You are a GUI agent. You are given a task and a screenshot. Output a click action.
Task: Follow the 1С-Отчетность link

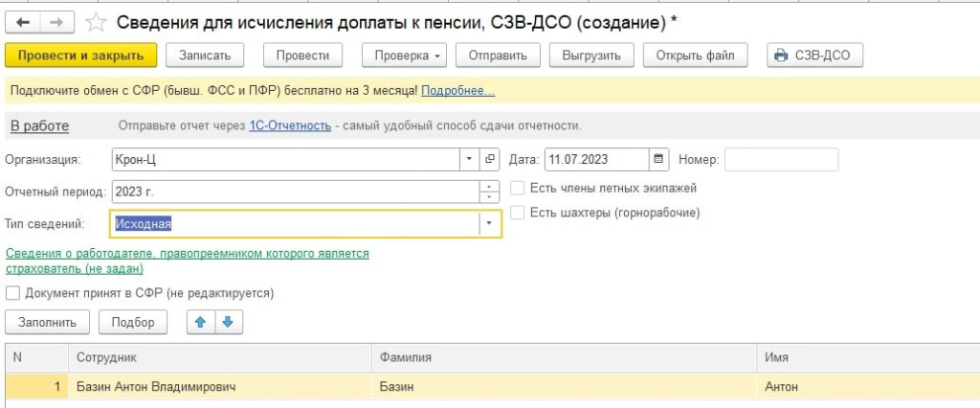point(289,125)
